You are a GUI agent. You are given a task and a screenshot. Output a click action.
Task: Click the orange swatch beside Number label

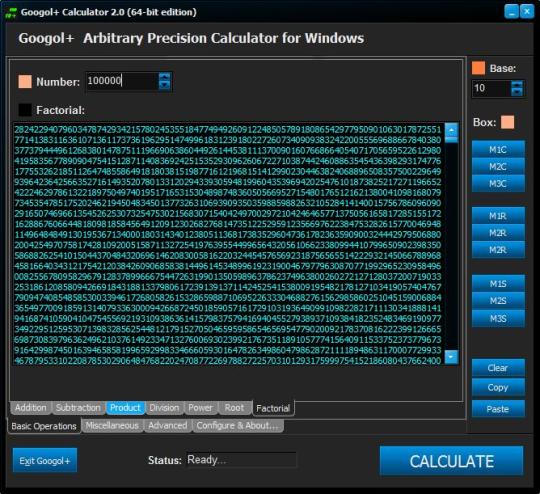click(x=25, y=82)
